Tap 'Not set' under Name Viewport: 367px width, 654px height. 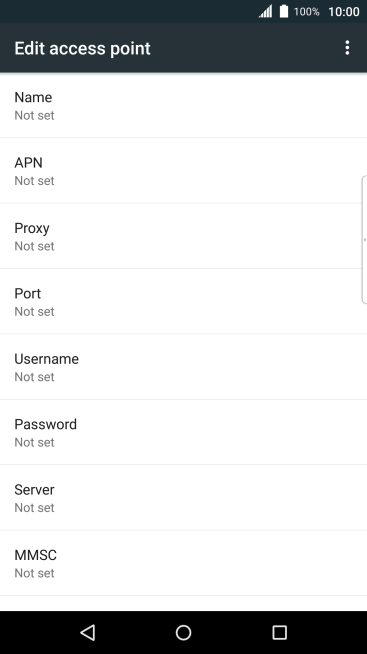pyautogui.click(x=34, y=115)
